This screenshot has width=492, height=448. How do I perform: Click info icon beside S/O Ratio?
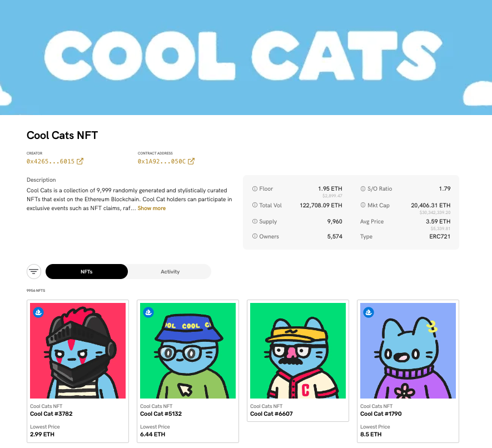(363, 188)
